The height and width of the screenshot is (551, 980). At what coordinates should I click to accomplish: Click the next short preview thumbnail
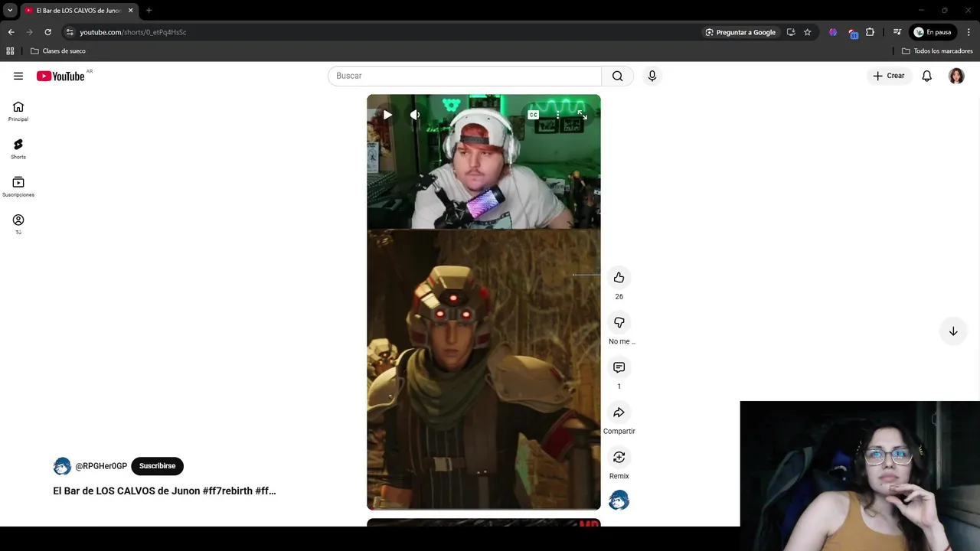click(x=484, y=523)
